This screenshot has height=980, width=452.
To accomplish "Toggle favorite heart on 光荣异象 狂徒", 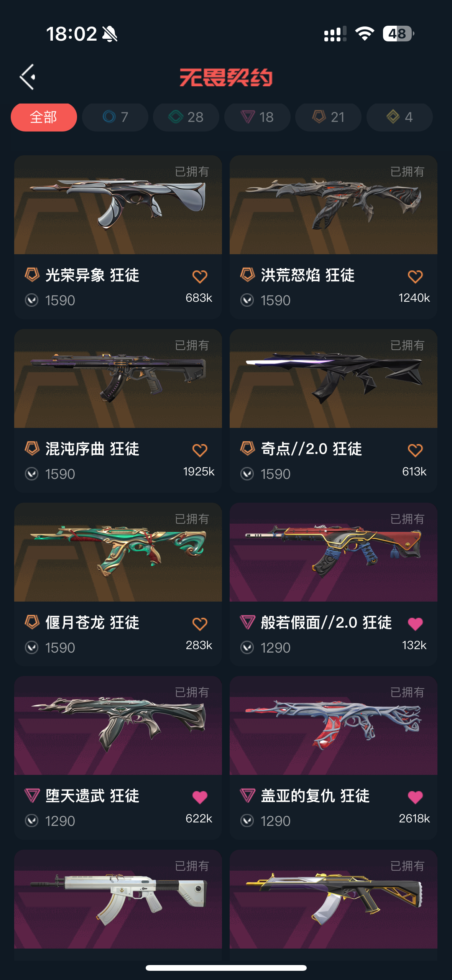I will pos(200,276).
